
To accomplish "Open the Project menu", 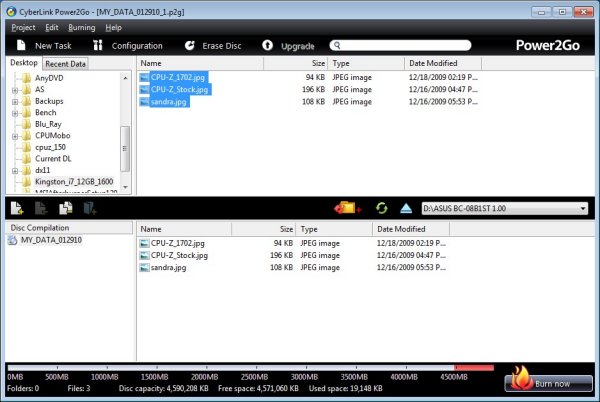I will tap(23, 28).
